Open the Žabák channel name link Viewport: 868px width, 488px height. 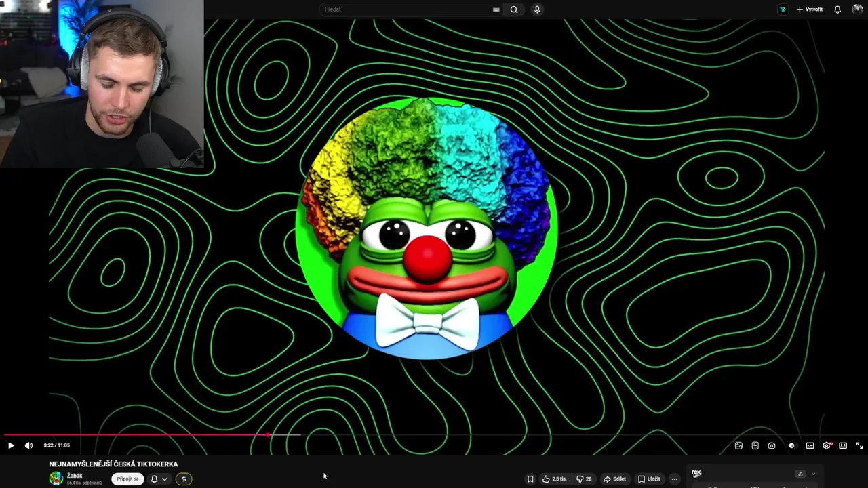point(75,476)
